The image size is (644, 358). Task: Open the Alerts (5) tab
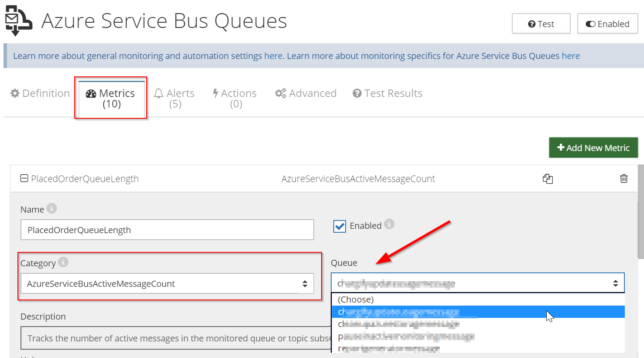[175, 99]
